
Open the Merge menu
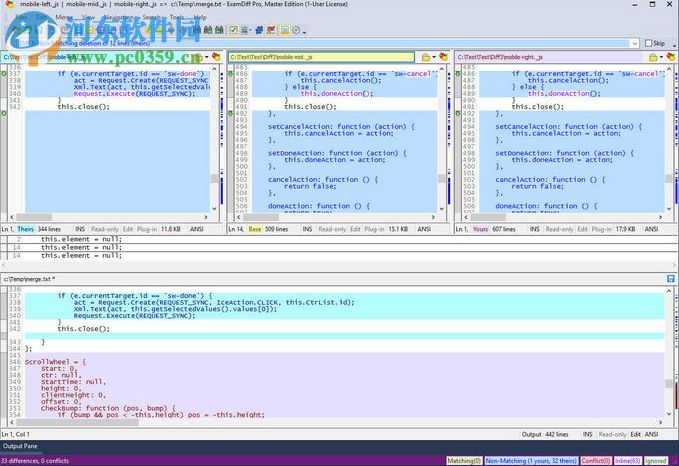click(64, 17)
